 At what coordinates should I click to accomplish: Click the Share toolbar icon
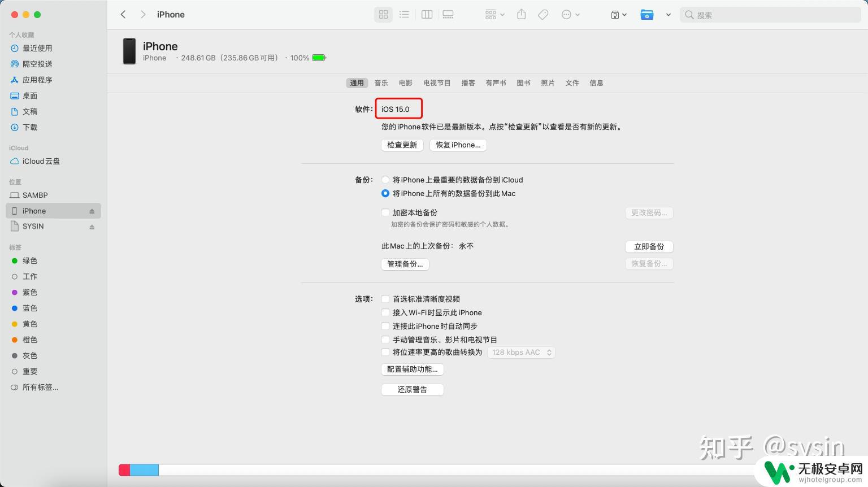click(x=522, y=14)
